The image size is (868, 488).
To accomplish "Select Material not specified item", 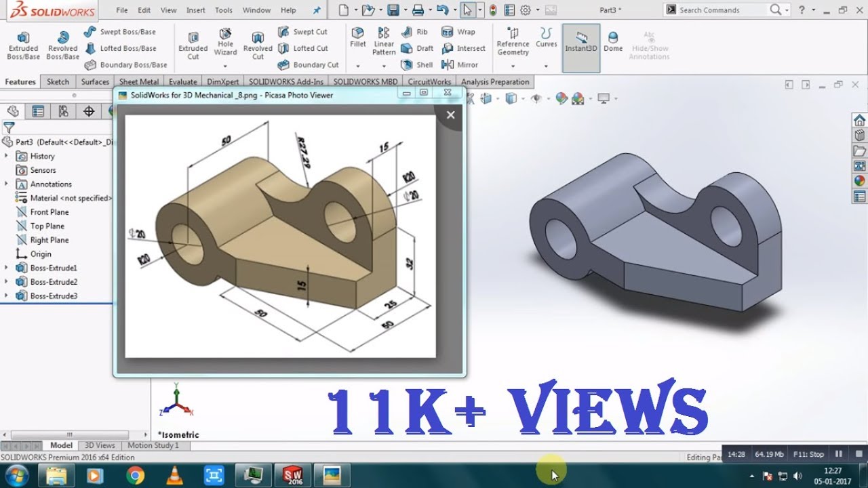I will coord(63,198).
